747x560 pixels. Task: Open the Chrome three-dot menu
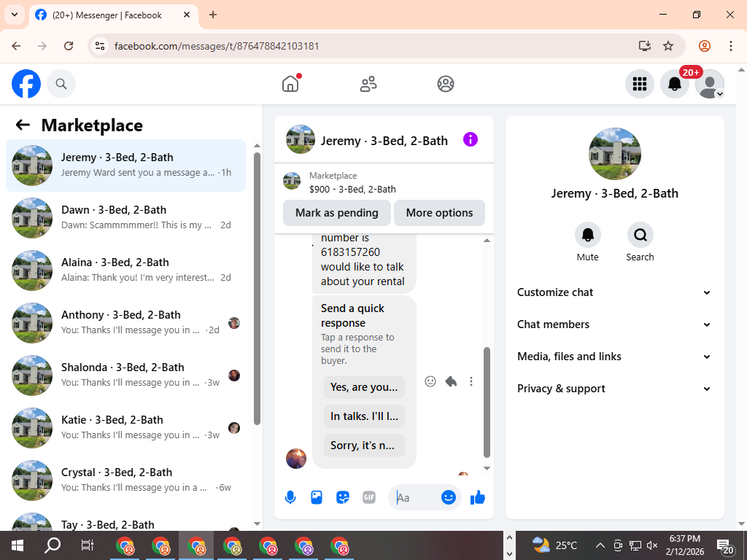point(731,46)
